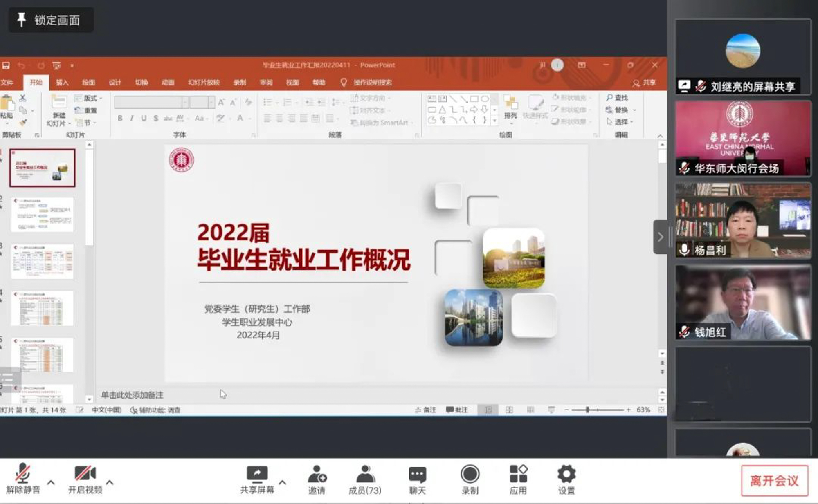Expand audio options arrow beside microphone

pyautogui.click(x=51, y=482)
